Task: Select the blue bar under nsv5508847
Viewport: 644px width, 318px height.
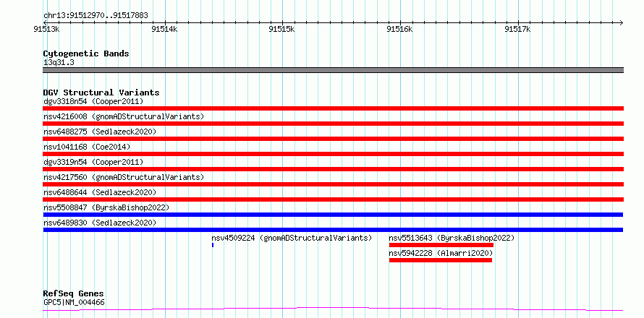Action: (333, 215)
